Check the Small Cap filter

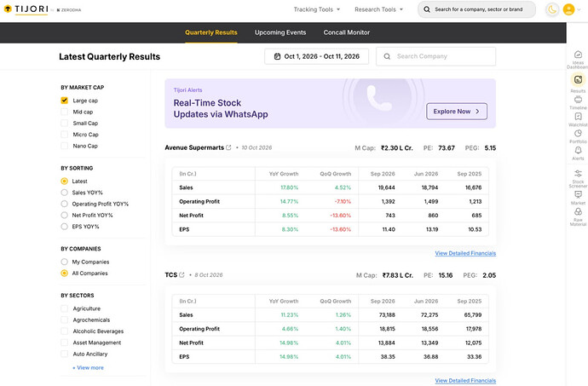(x=65, y=123)
